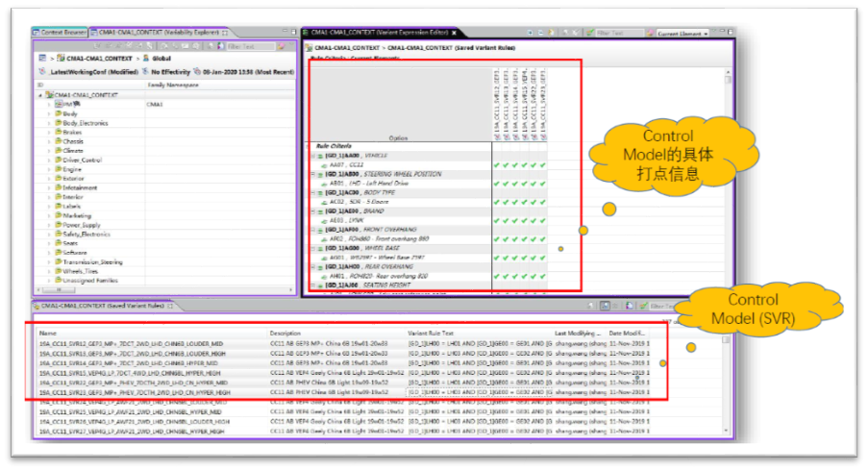Screen dimensions: 868x471
Task: Click the Variant Rule Text column header
Action: pos(430,333)
